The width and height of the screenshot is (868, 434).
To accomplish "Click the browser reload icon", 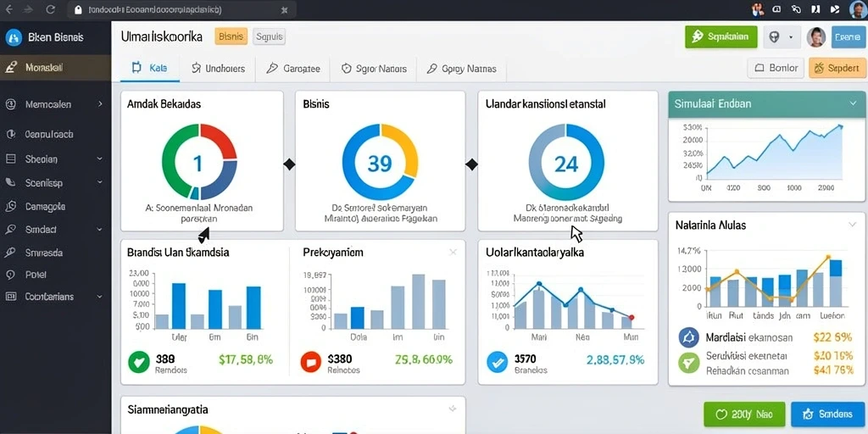I will click(x=50, y=9).
